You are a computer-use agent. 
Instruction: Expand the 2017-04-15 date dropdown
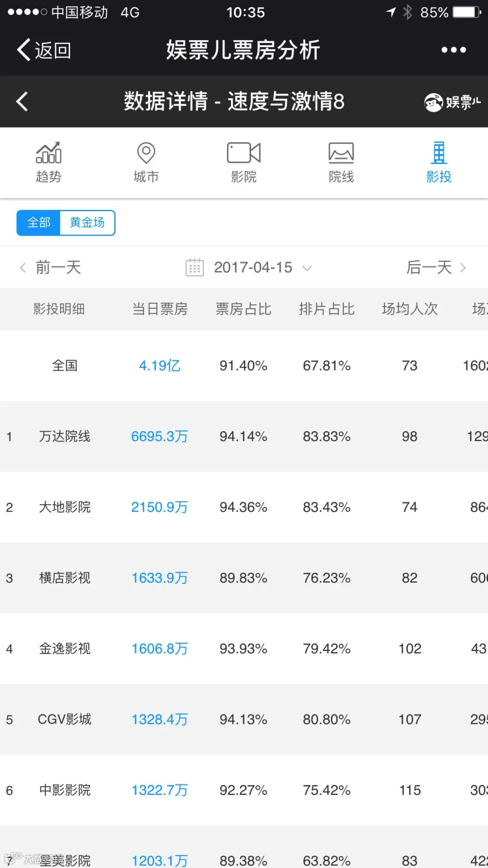click(263, 267)
